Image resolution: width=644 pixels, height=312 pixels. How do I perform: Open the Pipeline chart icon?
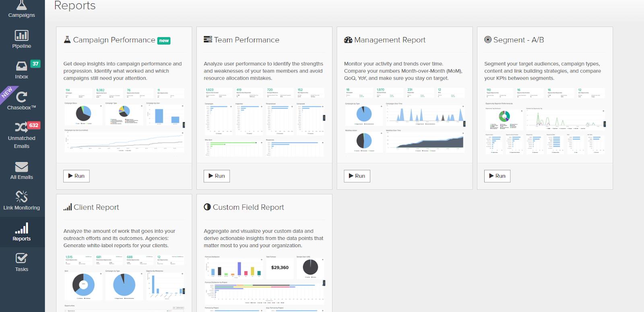pyautogui.click(x=22, y=35)
